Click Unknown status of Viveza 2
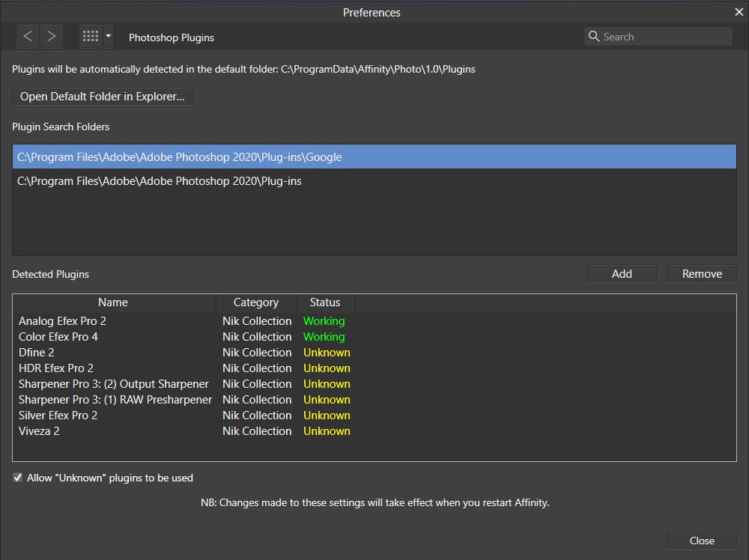The image size is (749, 560). pos(327,431)
